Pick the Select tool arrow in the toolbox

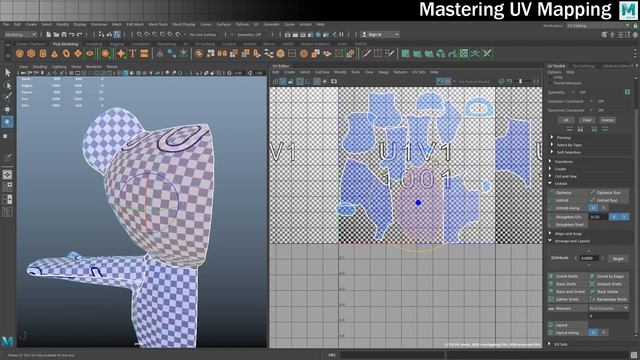[7, 73]
